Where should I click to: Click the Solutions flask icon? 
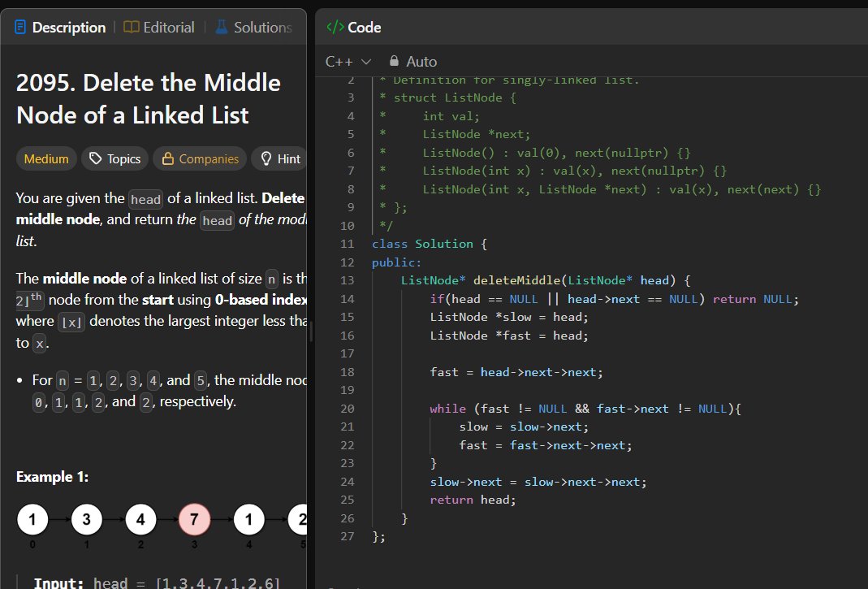point(222,27)
